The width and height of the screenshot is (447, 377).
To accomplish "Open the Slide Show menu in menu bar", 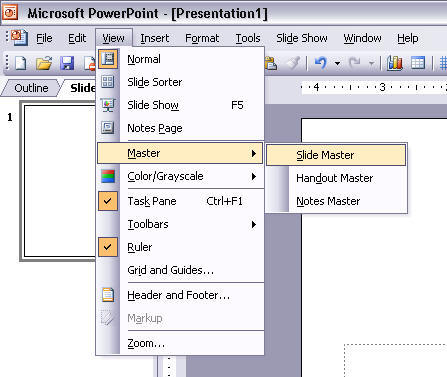I will click(302, 38).
